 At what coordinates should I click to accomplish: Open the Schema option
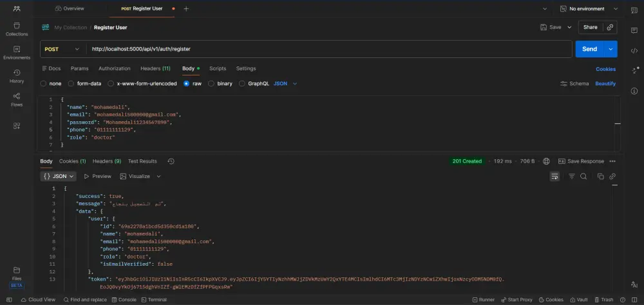click(574, 83)
